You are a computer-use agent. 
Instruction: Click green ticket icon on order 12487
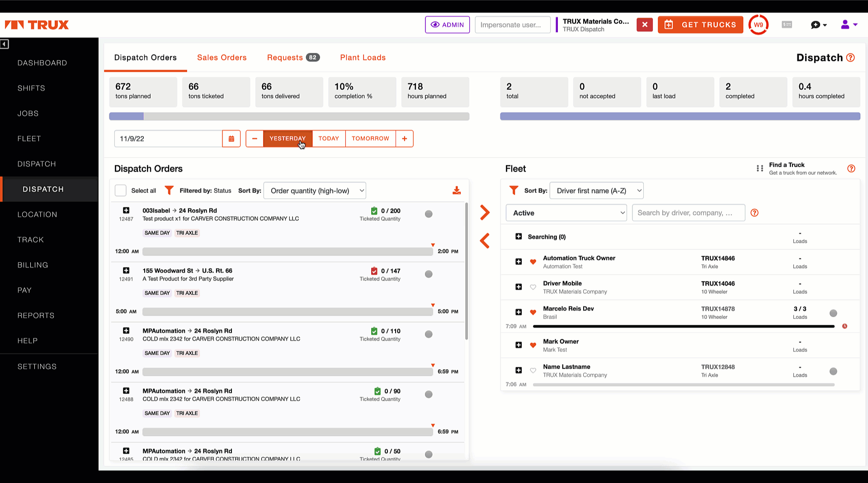(x=374, y=211)
